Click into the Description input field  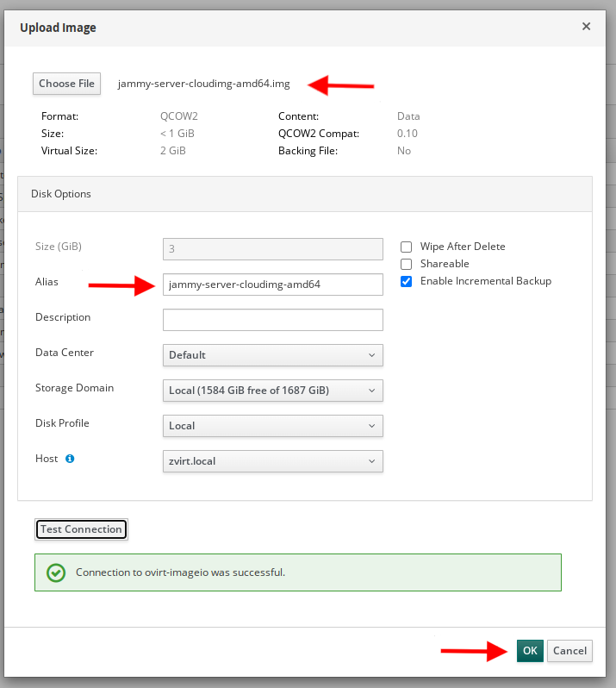[x=272, y=320]
